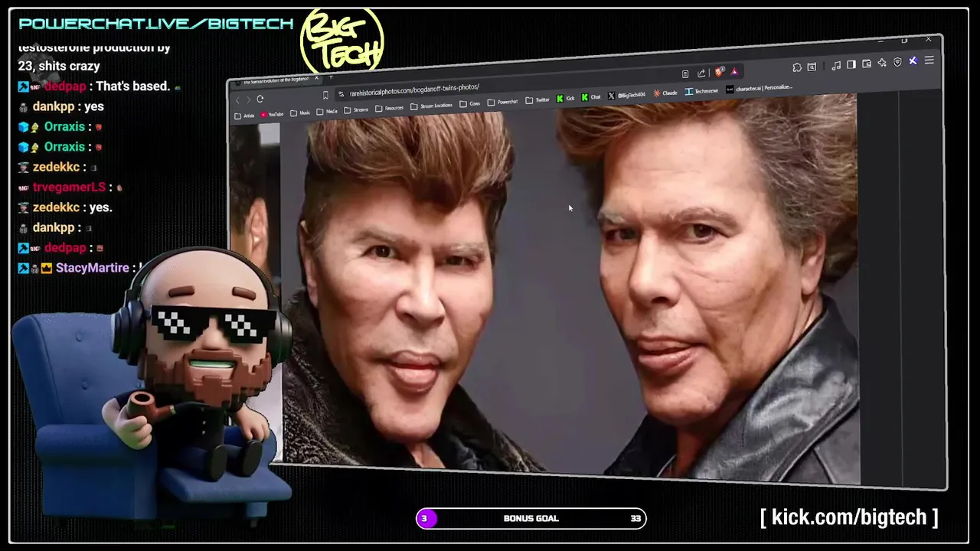Screen dimensions: 980x551
Task: Open the VPN shield icon
Action: [x=897, y=62]
